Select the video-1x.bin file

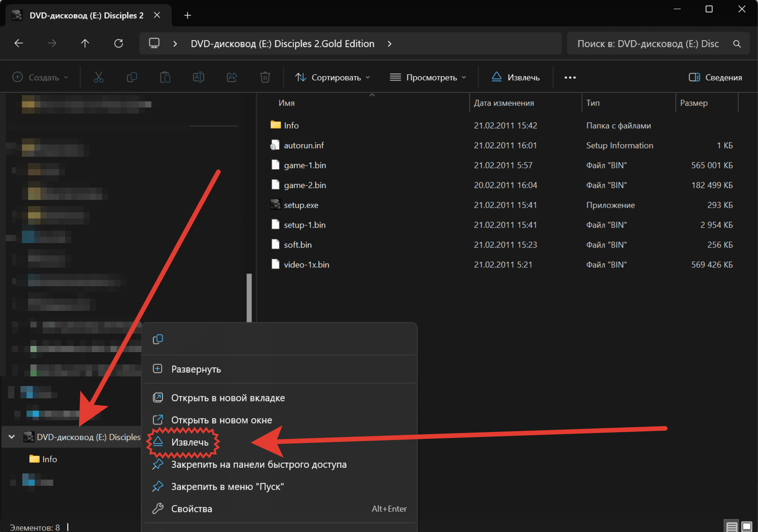pos(306,265)
